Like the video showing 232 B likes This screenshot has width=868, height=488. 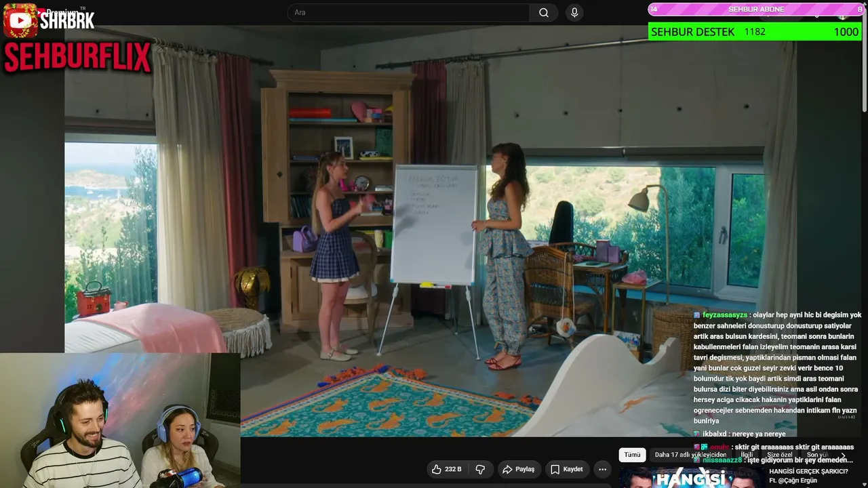(446, 469)
